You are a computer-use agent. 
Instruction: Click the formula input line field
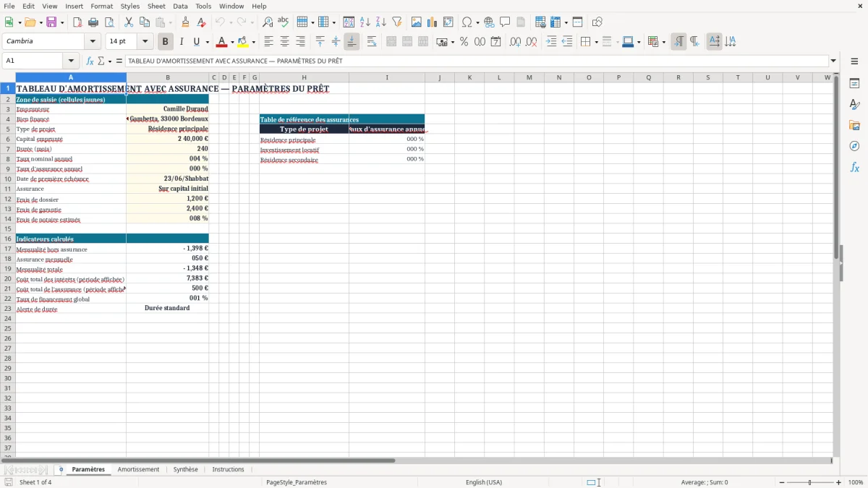[x=477, y=61]
